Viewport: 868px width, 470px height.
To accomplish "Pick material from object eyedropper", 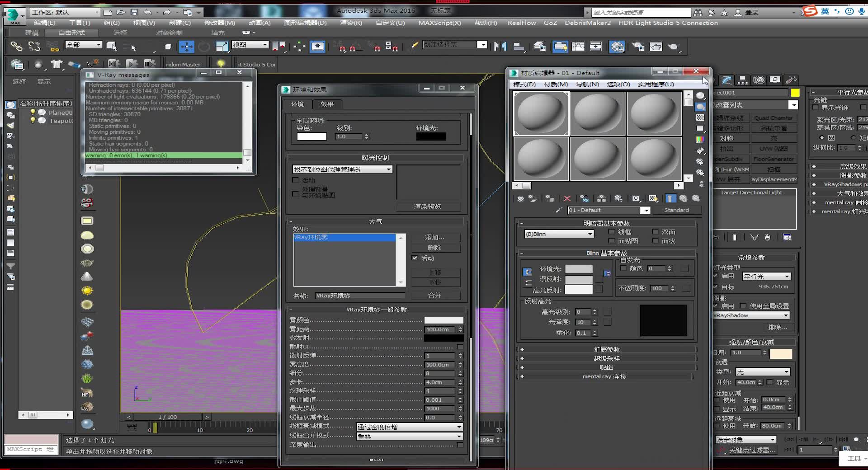I will coord(558,210).
